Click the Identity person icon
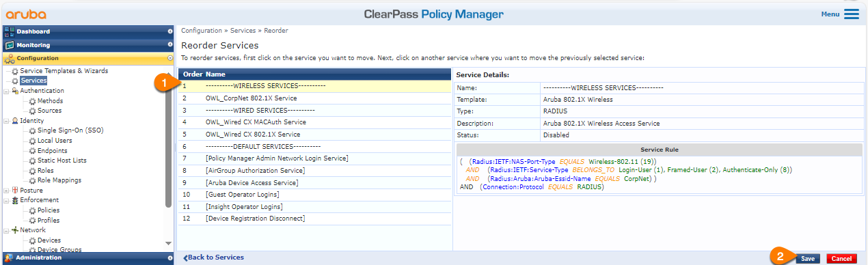 (x=15, y=121)
